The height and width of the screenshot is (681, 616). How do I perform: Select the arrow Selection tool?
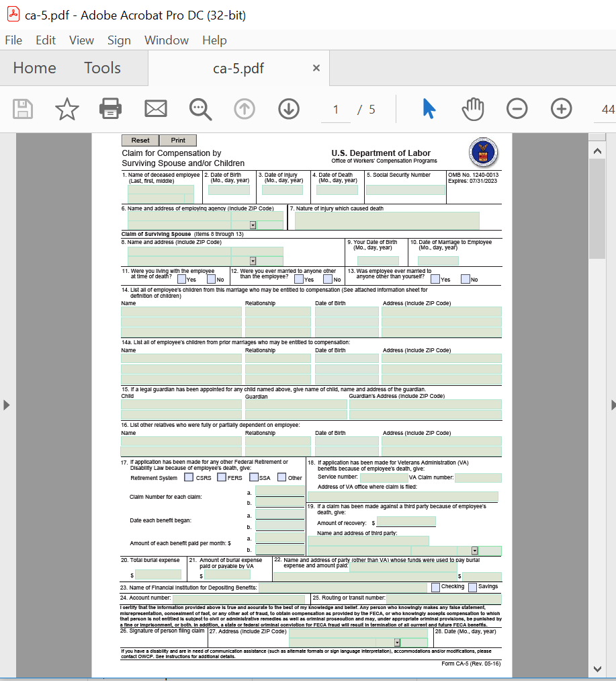click(429, 108)
